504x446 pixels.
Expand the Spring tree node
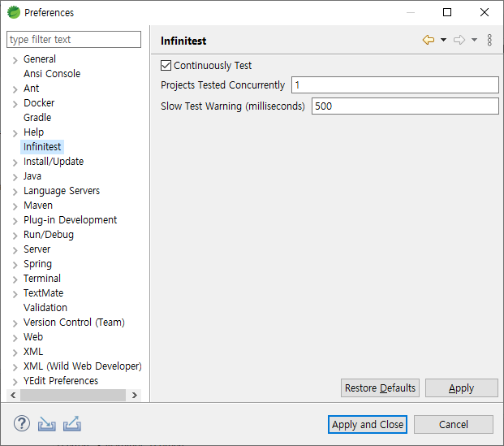point(15,265)
